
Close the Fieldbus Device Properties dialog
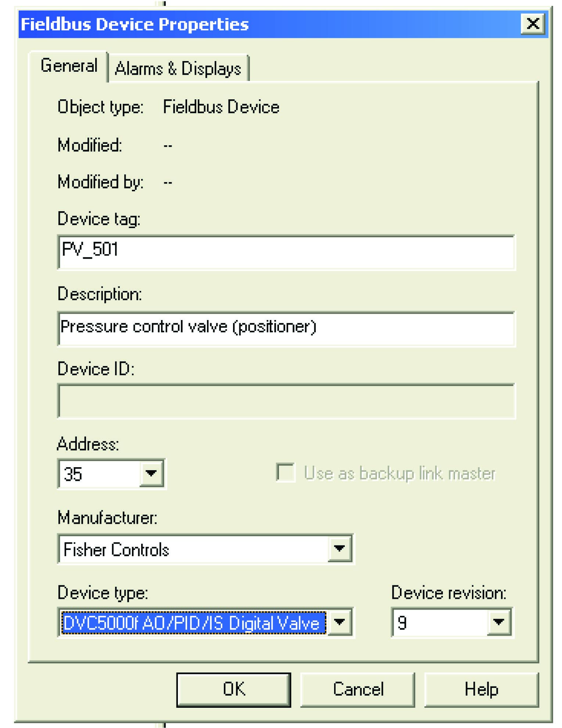[x=533, y=24]
